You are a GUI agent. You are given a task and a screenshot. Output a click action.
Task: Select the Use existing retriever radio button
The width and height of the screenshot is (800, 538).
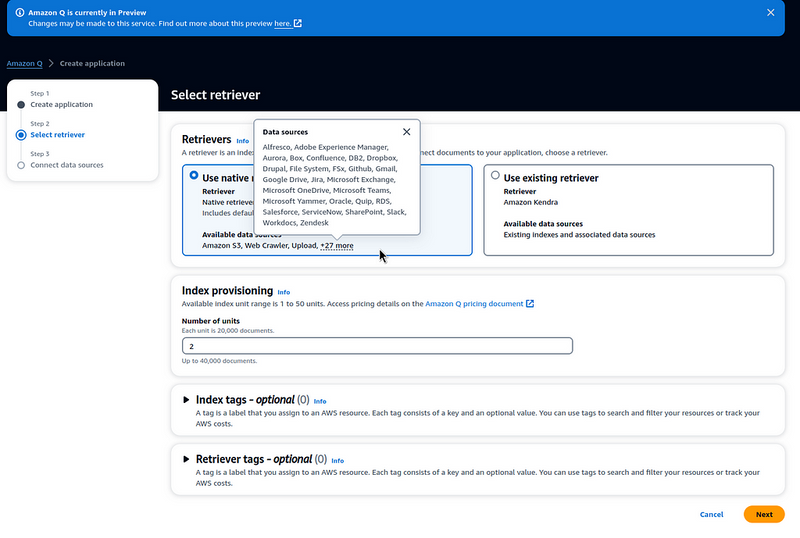pos(495,175)
